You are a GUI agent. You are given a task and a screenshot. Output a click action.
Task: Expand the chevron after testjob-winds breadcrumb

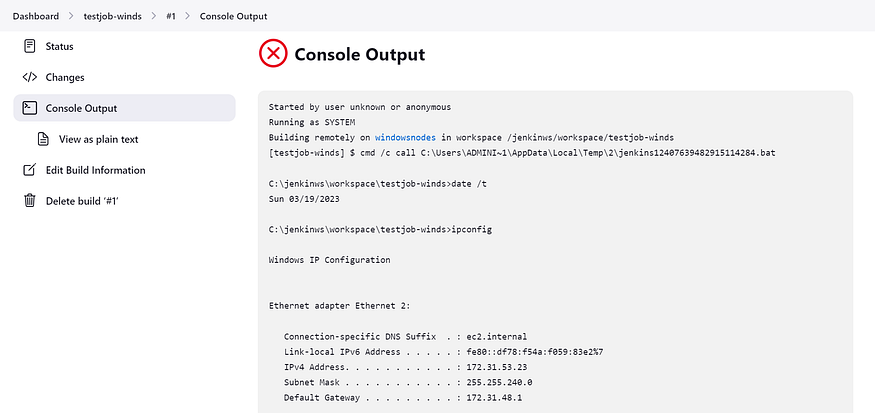coord(153,16)
